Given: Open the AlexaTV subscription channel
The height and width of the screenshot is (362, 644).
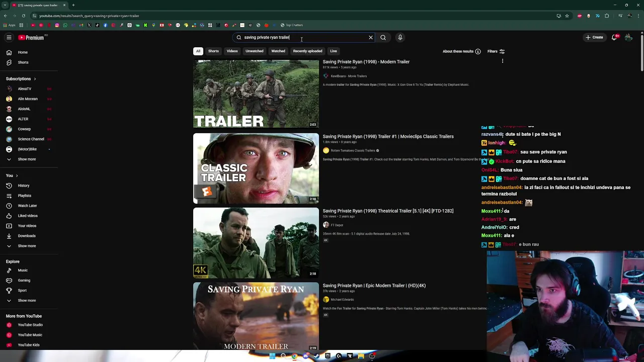Looking at the screenshot, I should [x=29, y=89].
